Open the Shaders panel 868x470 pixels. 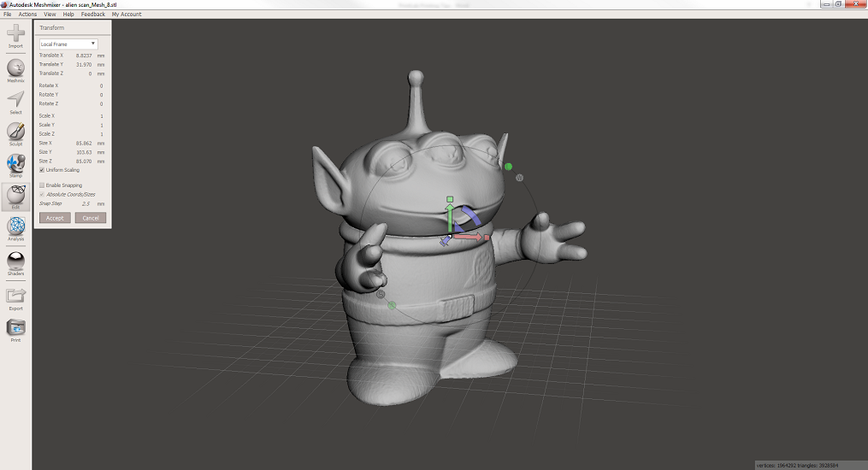[x=15, y=261]
